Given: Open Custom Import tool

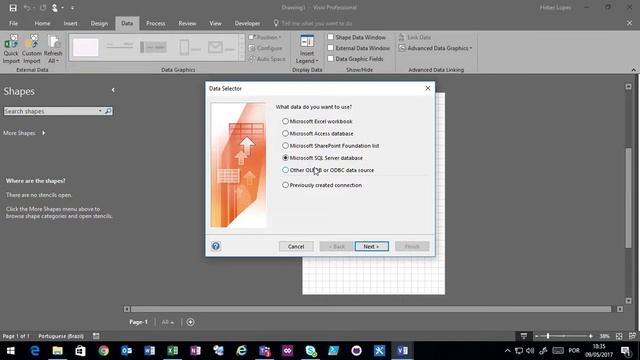Looking at the screenshot, I should [x=31, y=49].
